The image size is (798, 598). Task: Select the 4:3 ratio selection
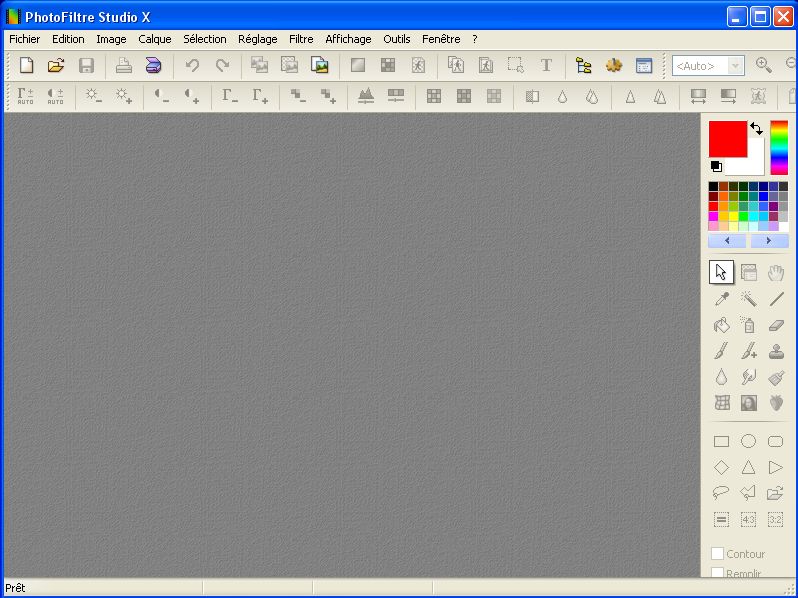pyautogui.click(x=748, y=520)
